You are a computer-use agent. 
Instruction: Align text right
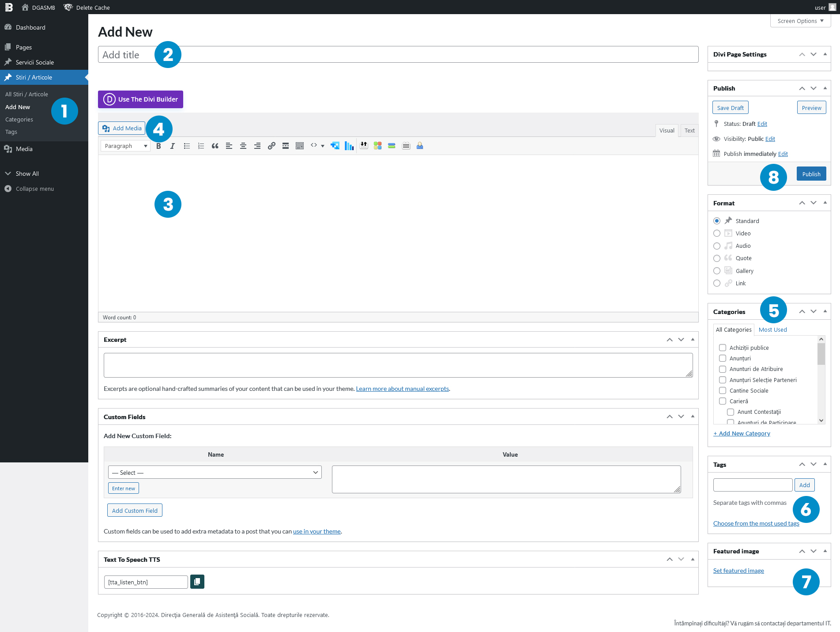click(x=257, y=146)
